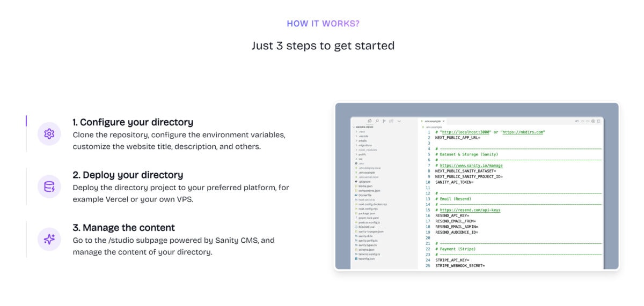This screenshot has height=306, width=644.
Task: Close the .env.example editor tab
Action: pos(443,121)
